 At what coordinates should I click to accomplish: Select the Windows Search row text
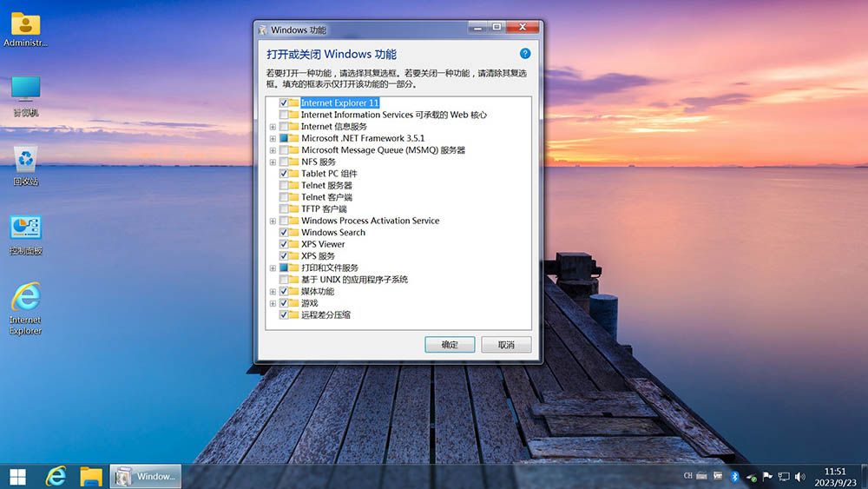click(333, 233)
